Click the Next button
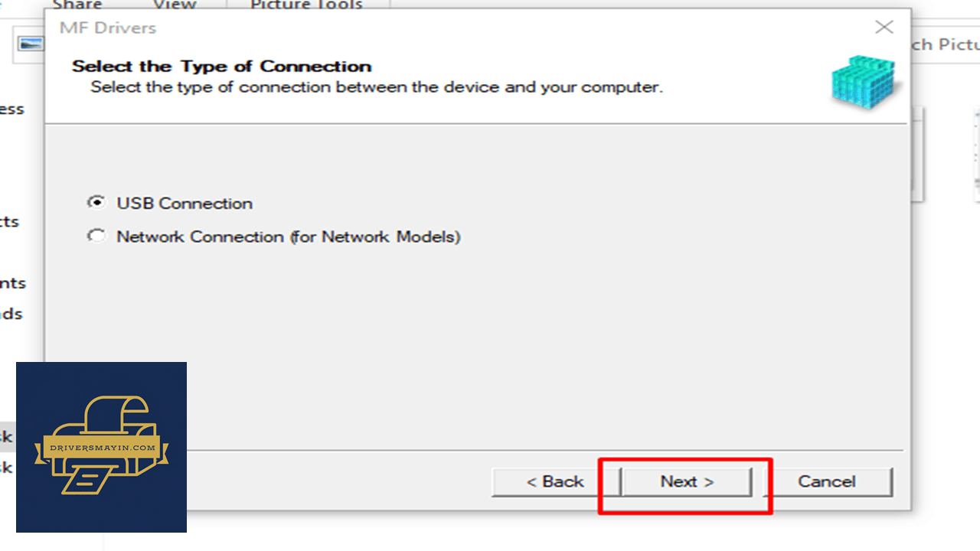The height and width of the screenshot is (551, 980). [x=687, y=481]
